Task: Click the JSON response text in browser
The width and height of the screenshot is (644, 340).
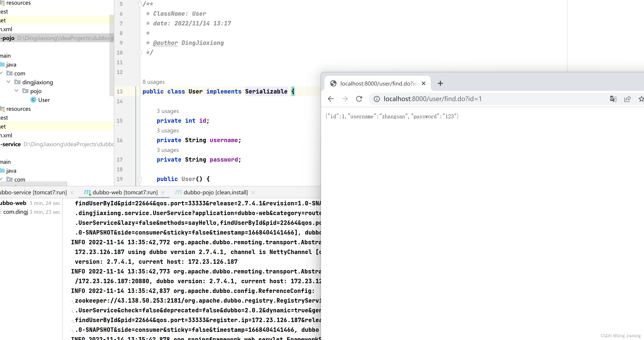Action: 392,116
